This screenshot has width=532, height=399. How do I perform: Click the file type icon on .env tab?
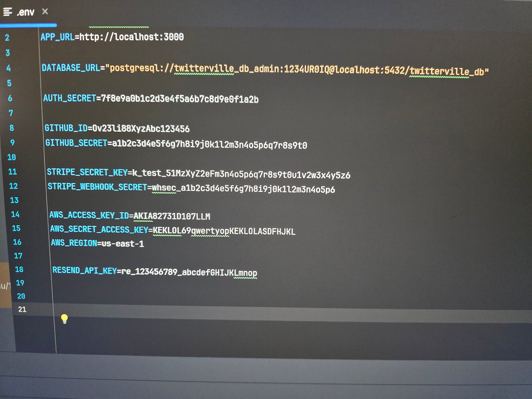point(7,12)
